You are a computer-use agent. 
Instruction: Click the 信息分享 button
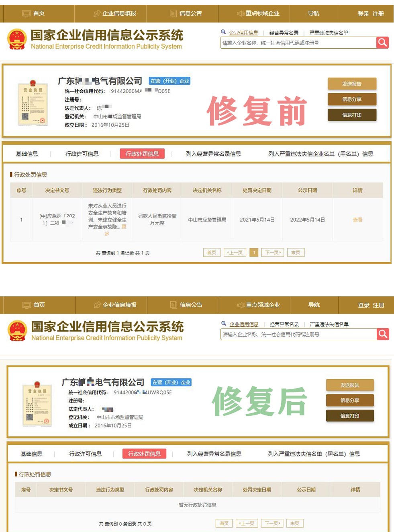click(351, 99)
